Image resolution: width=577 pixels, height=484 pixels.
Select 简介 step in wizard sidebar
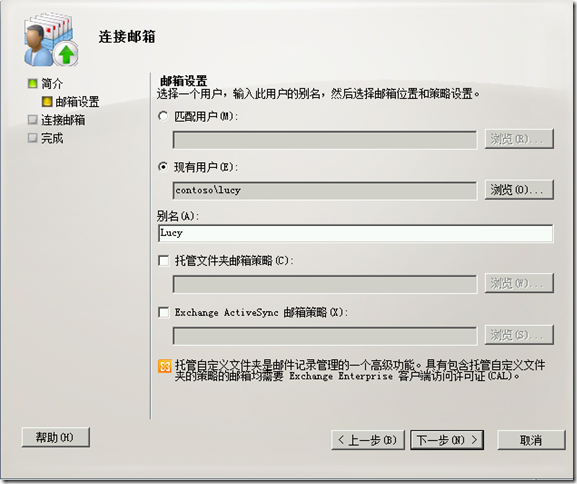click(x=52, y=84)
